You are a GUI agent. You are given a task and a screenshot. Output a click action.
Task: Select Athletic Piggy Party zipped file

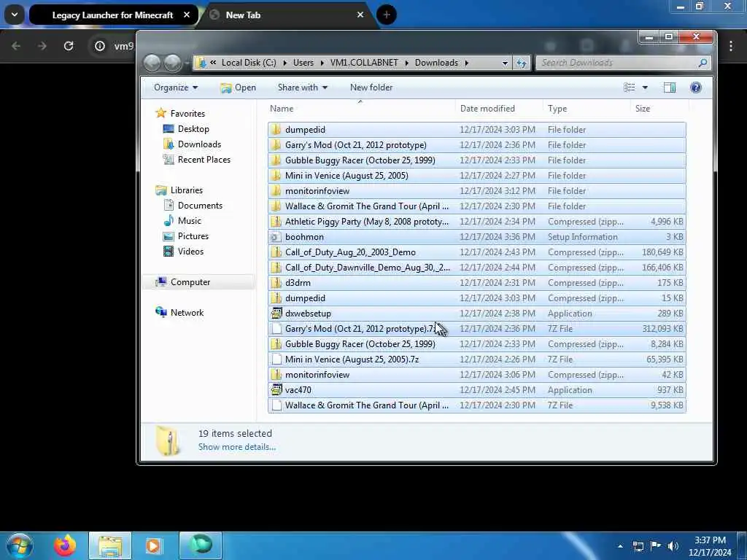[x=477, y=222]
